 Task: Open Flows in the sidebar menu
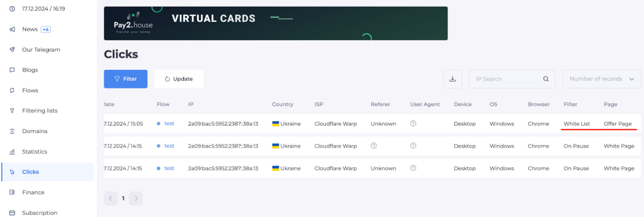(x=30, y=90)
